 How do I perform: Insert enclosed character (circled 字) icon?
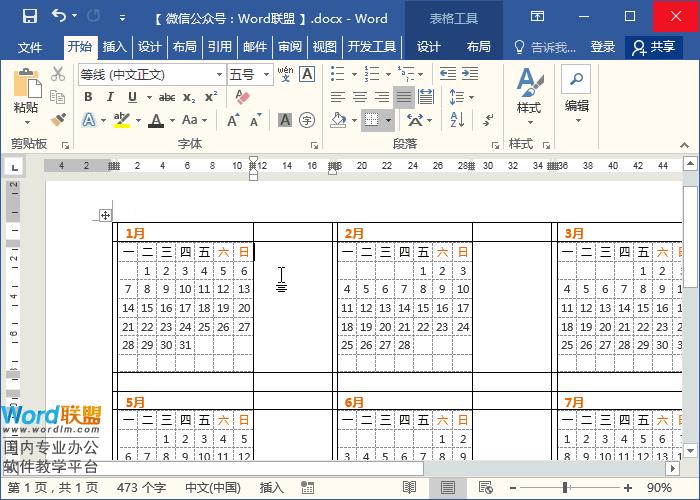pyautogui.click(x=307, y=120)
